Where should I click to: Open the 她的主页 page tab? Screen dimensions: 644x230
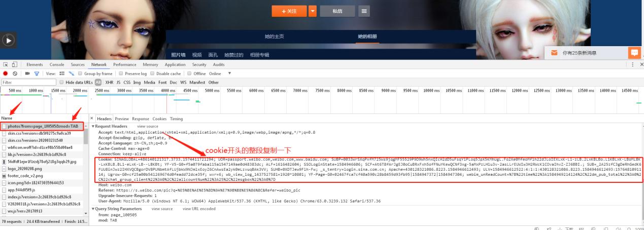pyautogui.click(x=274, y=36)
